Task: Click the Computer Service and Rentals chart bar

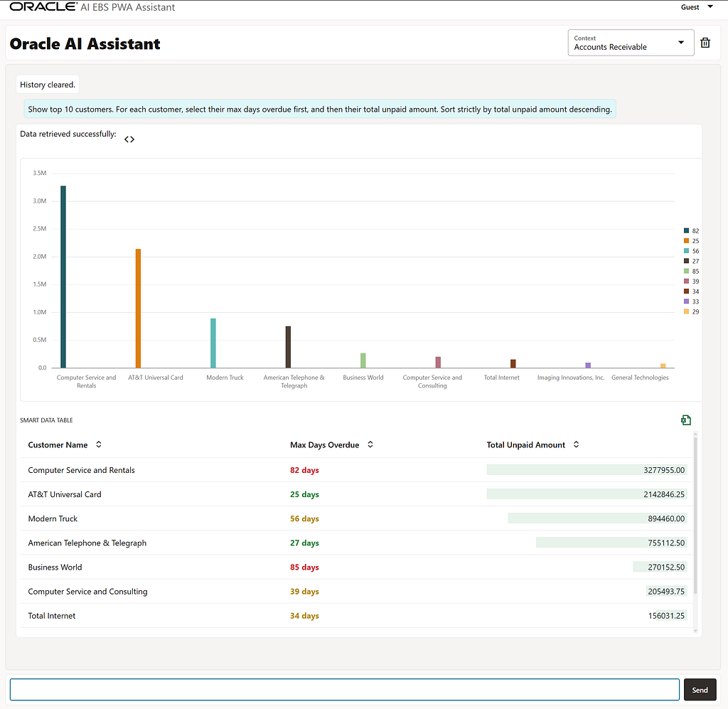Action: point(63,277)
